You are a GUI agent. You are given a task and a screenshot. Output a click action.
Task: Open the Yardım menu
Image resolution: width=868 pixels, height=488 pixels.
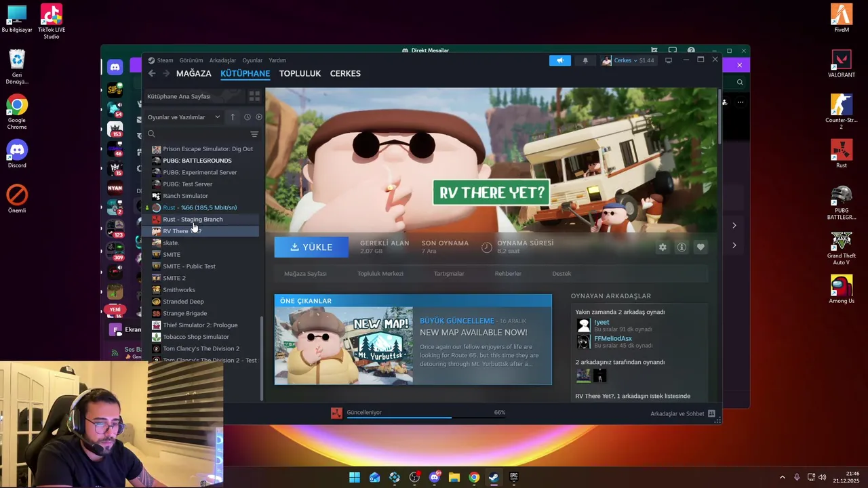point(277,60)
